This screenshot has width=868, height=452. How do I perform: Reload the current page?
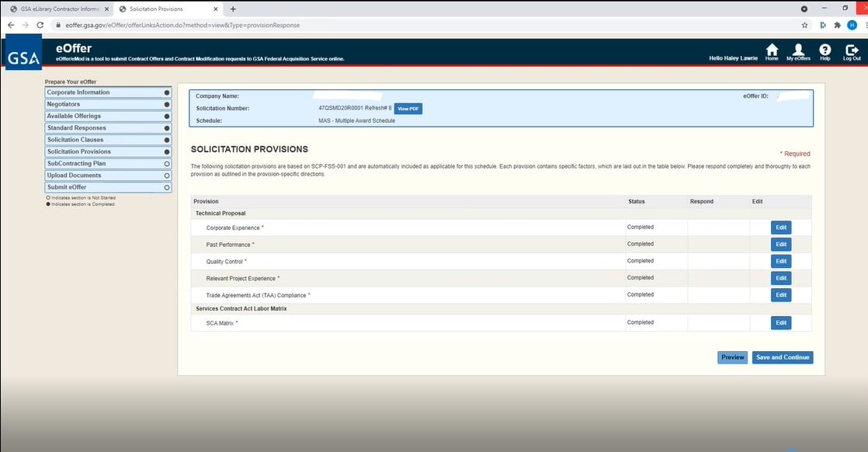(40, 24)
